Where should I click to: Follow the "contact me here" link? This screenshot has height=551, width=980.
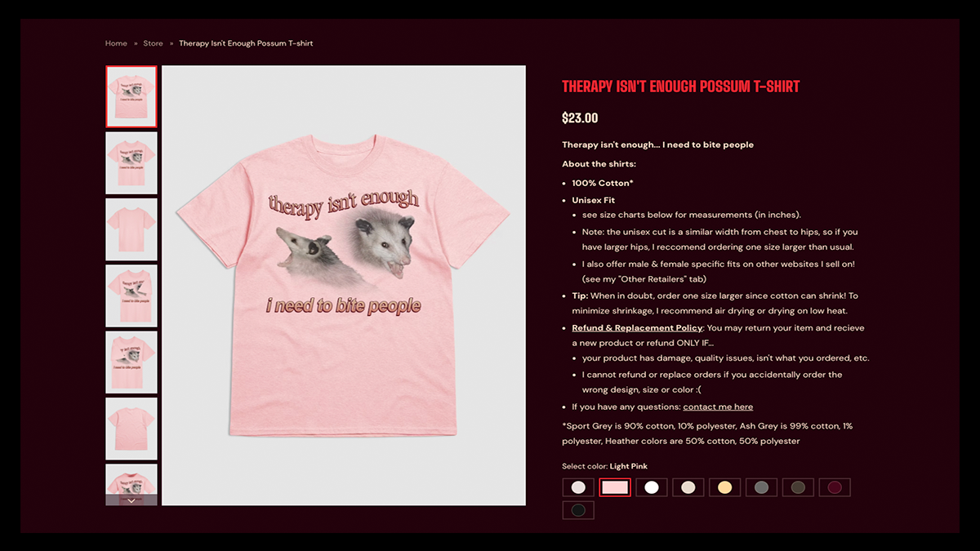(x=718, y=407)
